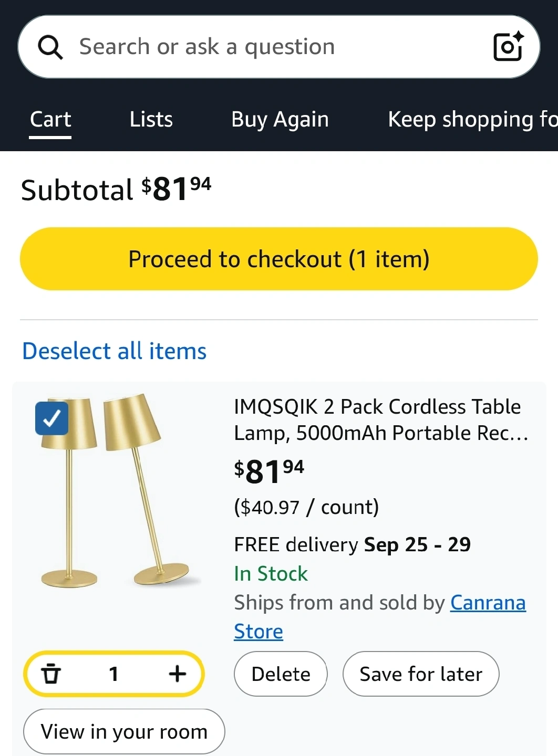The width and height of the screenshot is (558, 756).
Task: Tap the search magnifier icon
Action: pyautogui.click(x=50, y=47)
